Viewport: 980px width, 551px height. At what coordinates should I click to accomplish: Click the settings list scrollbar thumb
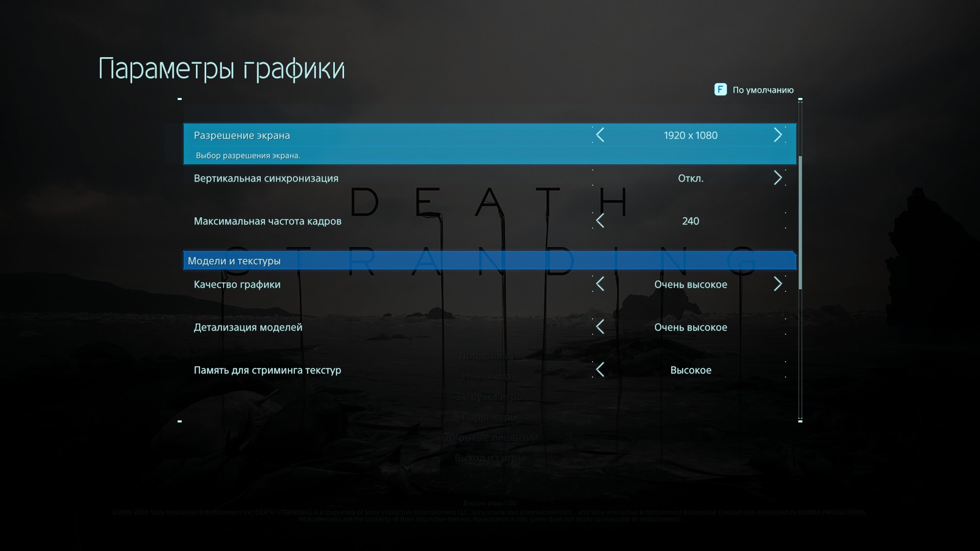pyautogui.click(x=800, y=223)
